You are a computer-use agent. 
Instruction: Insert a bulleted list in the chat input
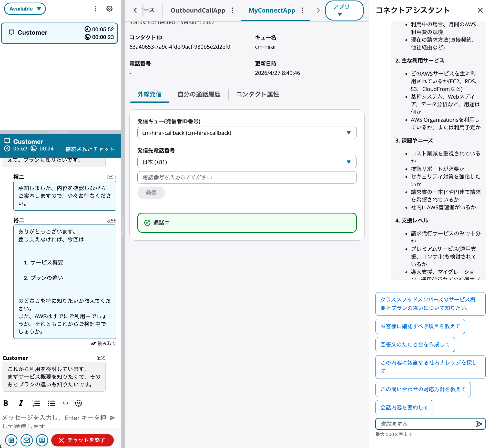point(51,403)
